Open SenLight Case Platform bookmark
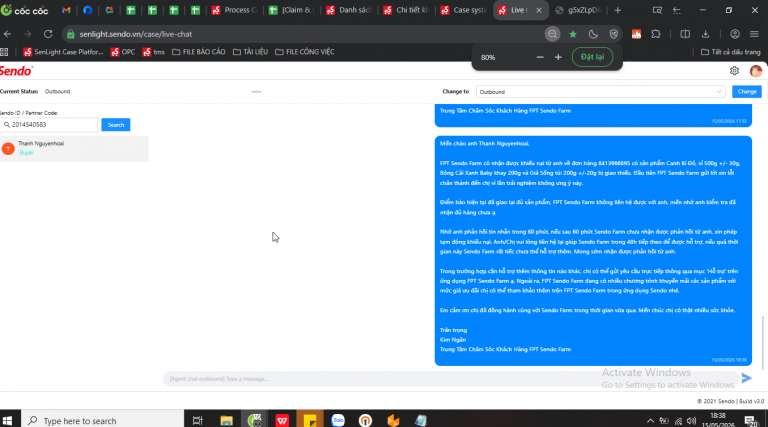 (x=63, y=52)
